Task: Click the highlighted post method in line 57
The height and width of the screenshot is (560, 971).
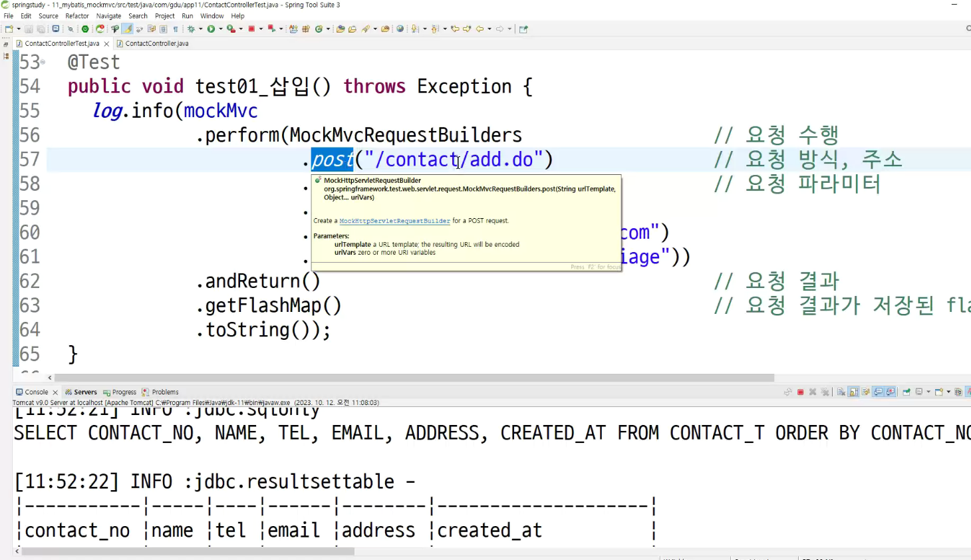Action: 333,160
